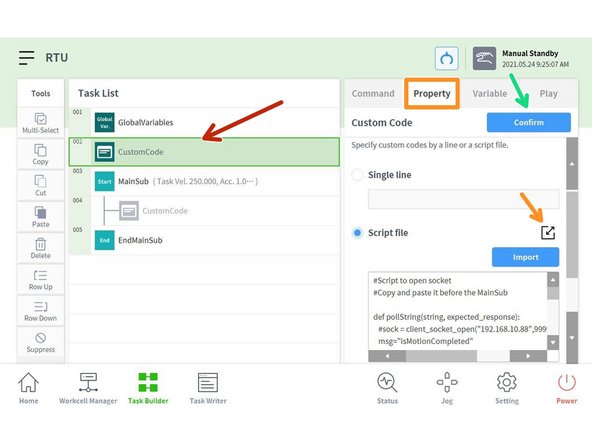Click the Paste tool

coord(40,217)
